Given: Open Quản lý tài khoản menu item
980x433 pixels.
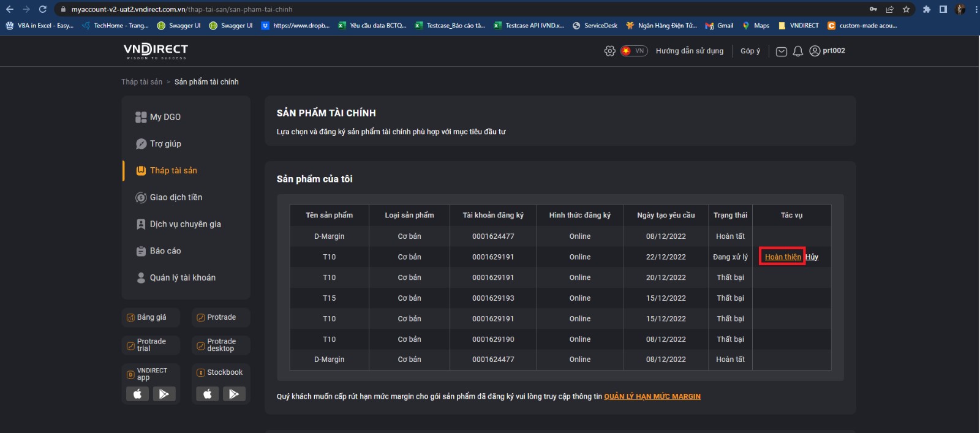Looking at the screenshot, I should point(176,277).
